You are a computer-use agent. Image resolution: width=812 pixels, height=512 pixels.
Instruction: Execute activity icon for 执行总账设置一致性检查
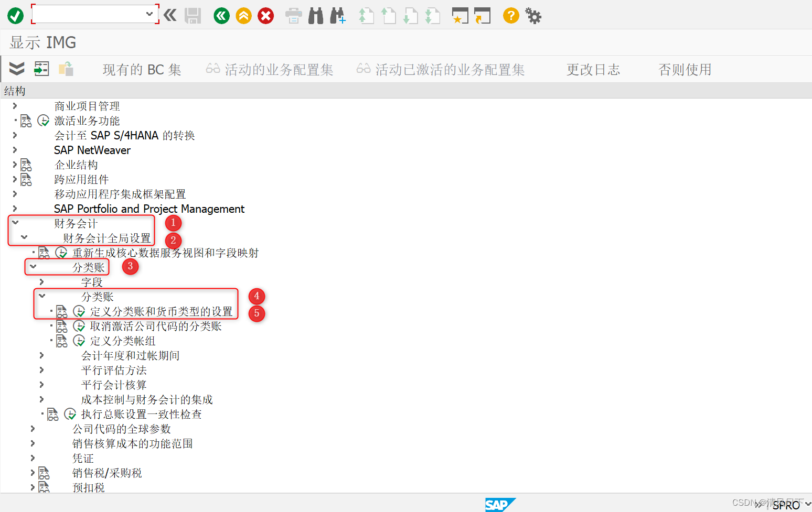click(x=70, y=415)
